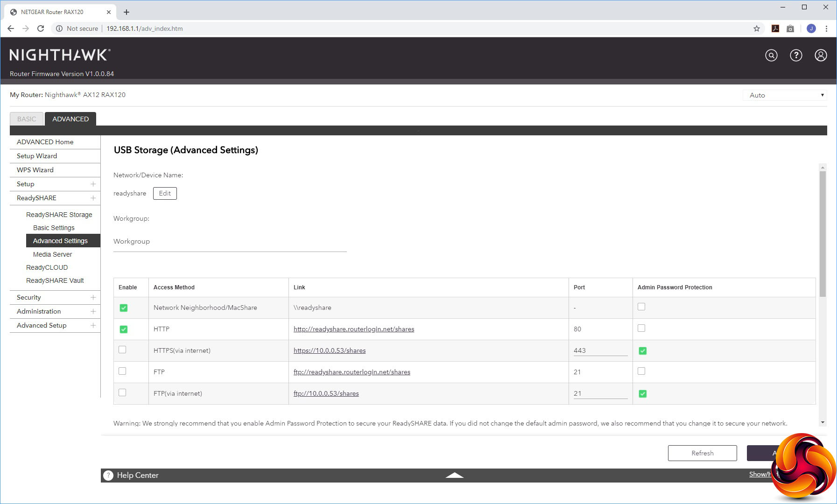Image resolution: width=837 pixels, height=504 pixels.
Task: Reload the page using the browser refresh icon
Action: coord(41,28)
